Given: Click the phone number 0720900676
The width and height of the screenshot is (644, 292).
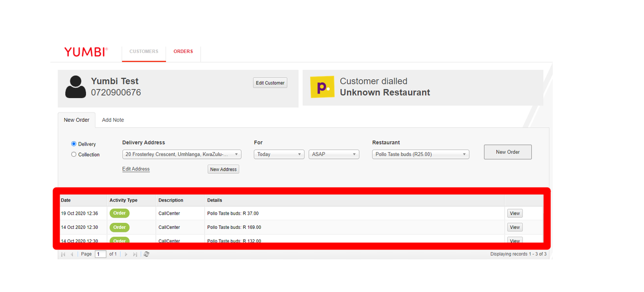Looking at the screenshot, I should [x=116, y=93].
